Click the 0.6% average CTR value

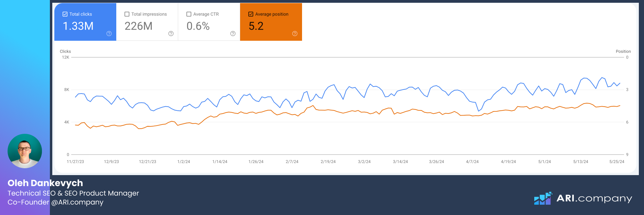click(x=198, y=26)
